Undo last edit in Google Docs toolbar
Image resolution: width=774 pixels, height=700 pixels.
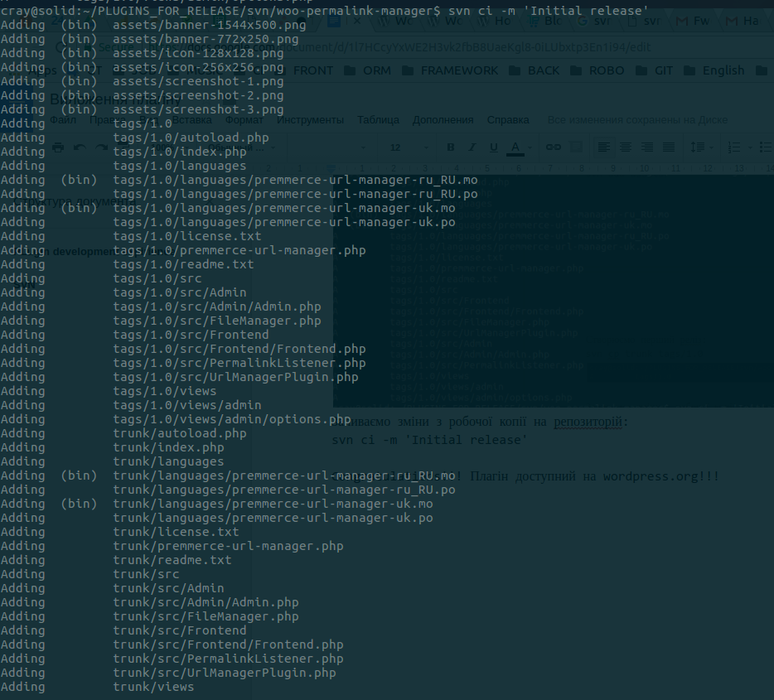coord(80,147)
